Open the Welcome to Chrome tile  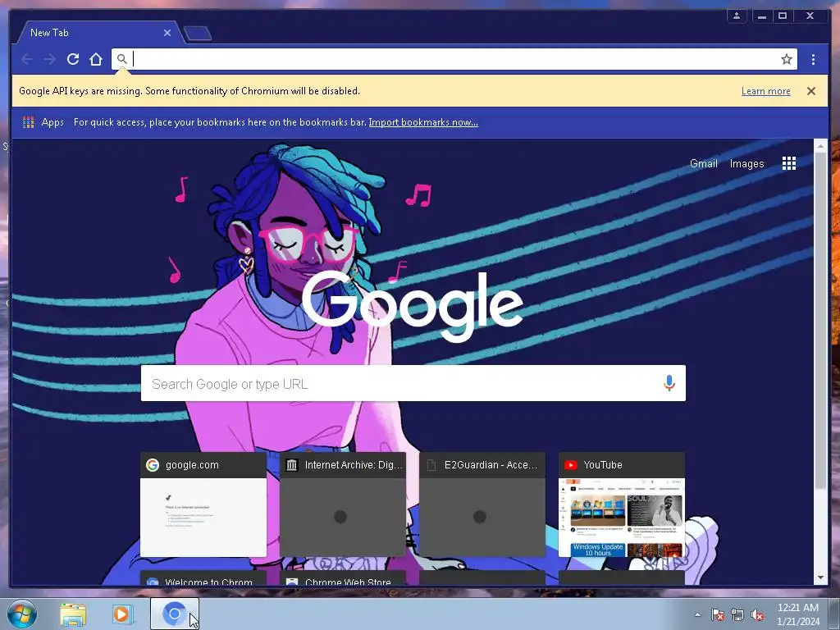203,578
